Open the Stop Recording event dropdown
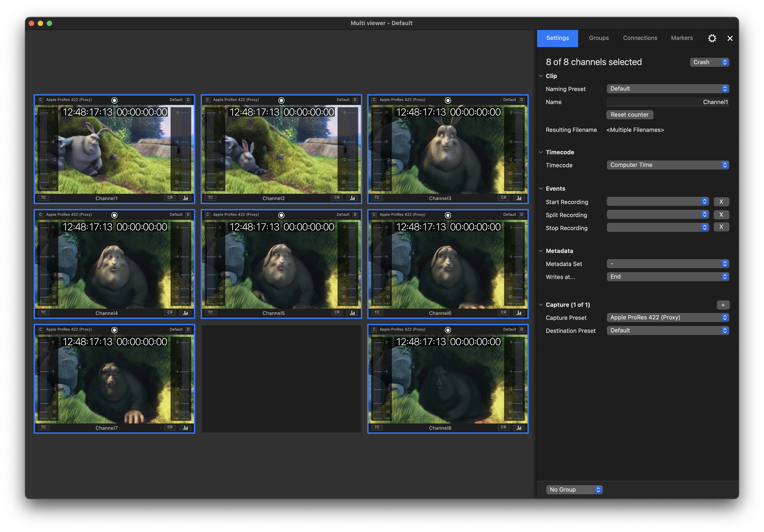764x532 pixels. click(658, 227)
